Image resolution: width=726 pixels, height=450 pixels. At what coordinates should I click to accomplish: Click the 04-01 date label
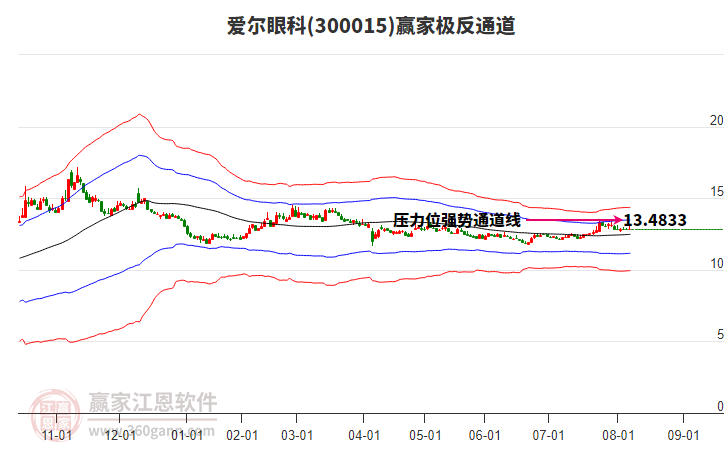(364, 436)
